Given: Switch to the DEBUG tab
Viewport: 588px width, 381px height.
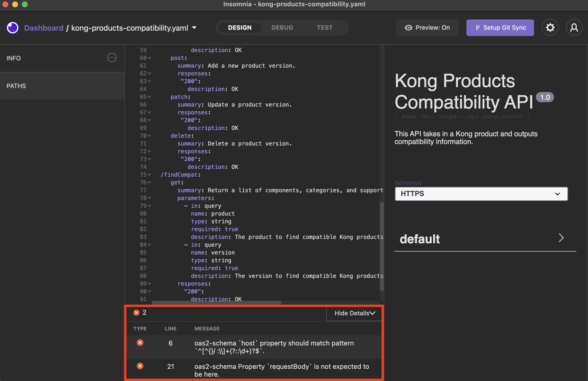Looking at the screenshot, I should [x=282, y=27].
